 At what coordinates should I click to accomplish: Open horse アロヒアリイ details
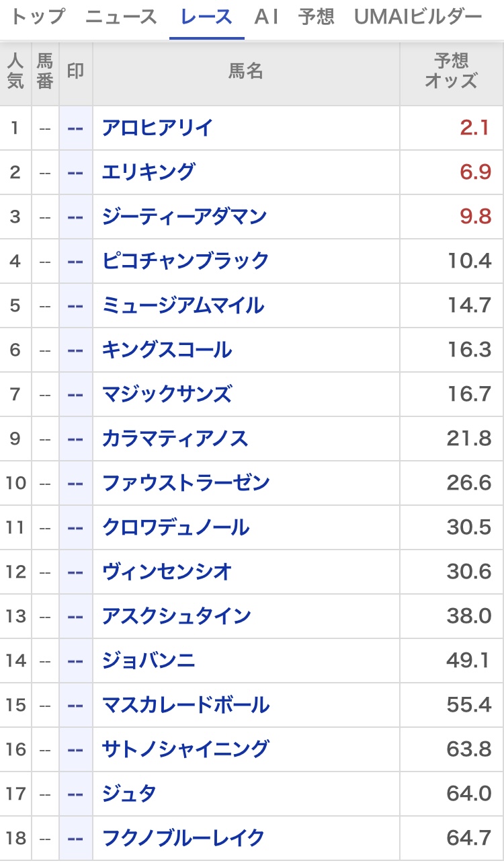tap(157, 127)
